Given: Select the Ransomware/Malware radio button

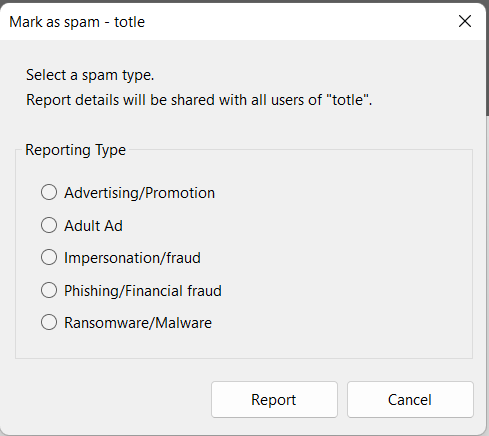Looking at the screenshot, I should tap(49, 322).
